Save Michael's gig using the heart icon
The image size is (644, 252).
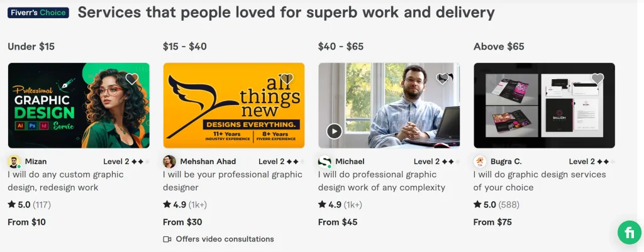[442, 79]
